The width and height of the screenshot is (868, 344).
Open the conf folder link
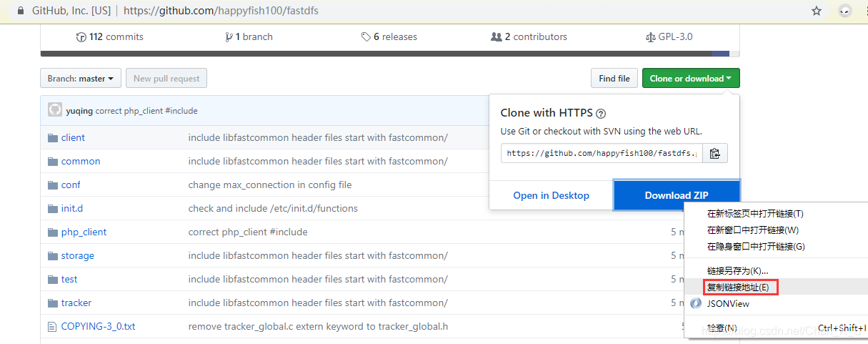pos(71,185)
